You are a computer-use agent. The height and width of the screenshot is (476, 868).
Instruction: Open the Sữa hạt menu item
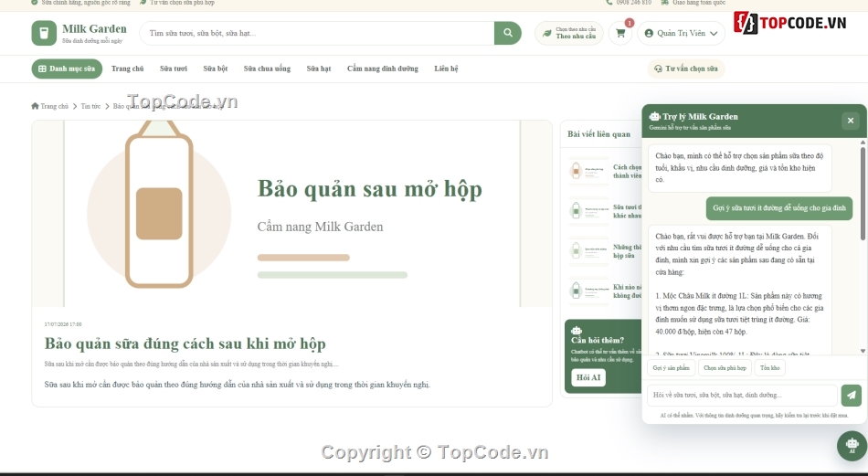click(319, 69)
